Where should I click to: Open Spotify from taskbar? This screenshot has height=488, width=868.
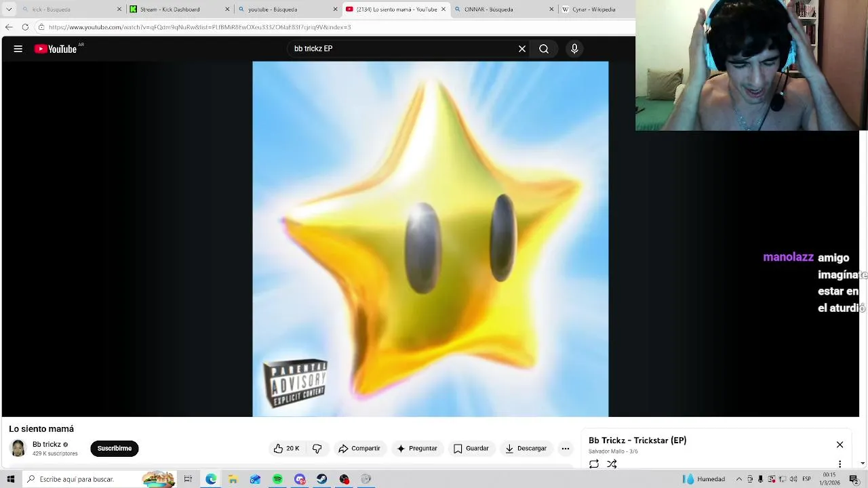point(277,479)
